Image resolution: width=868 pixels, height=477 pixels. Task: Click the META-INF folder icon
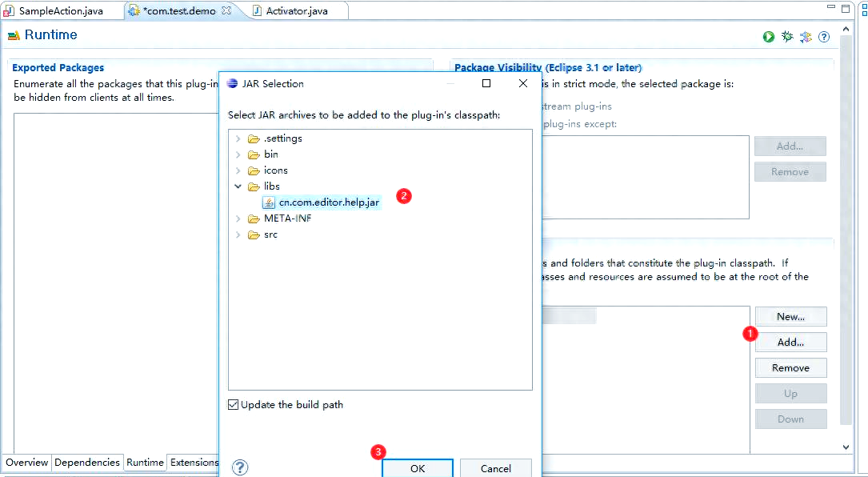click(x=254, y=218)
